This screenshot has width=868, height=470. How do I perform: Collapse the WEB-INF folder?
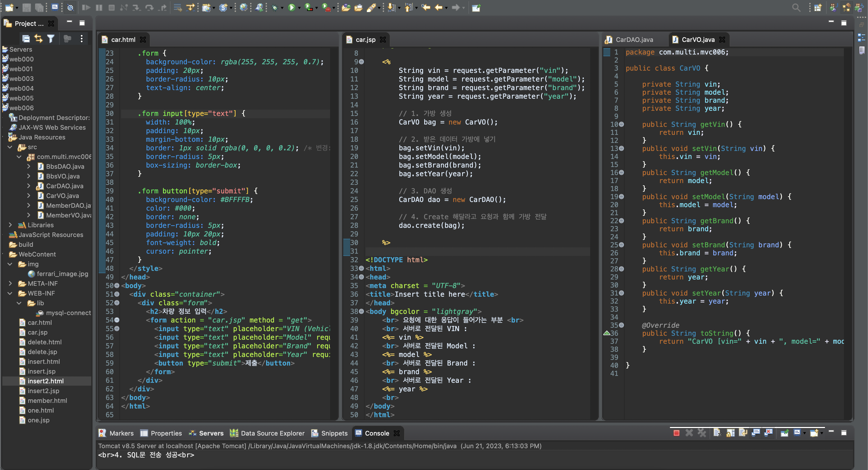point(10,293)
